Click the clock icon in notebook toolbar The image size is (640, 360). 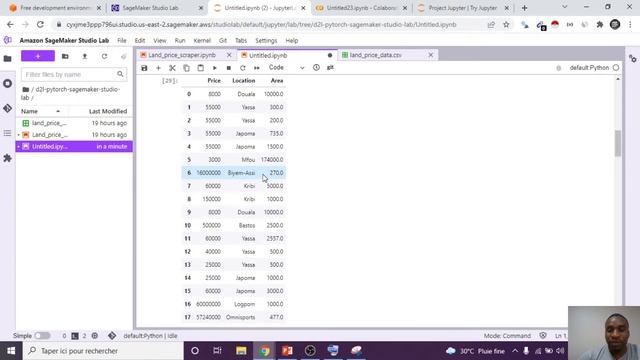coord(316,68)
